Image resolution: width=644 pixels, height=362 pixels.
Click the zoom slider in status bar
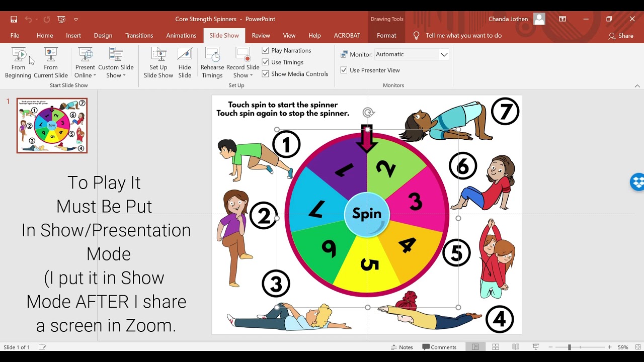pyautogui.click(x=570, y=347)
